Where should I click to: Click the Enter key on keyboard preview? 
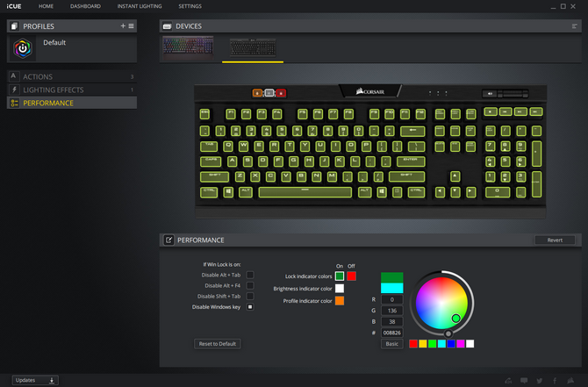411,161
